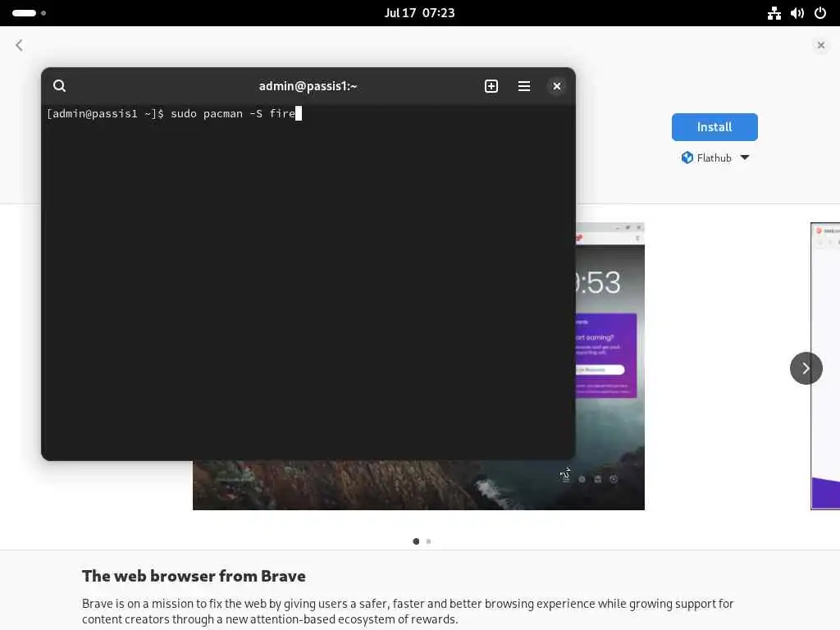840x630 pixels.
Task: Click the Flathub logo icon
Action: coord(687,157)
